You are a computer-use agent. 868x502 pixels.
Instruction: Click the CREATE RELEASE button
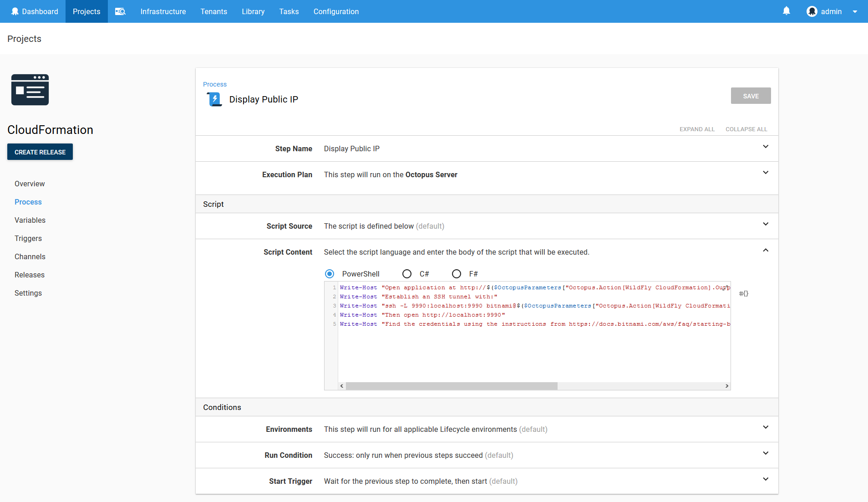tap(40, 152)
